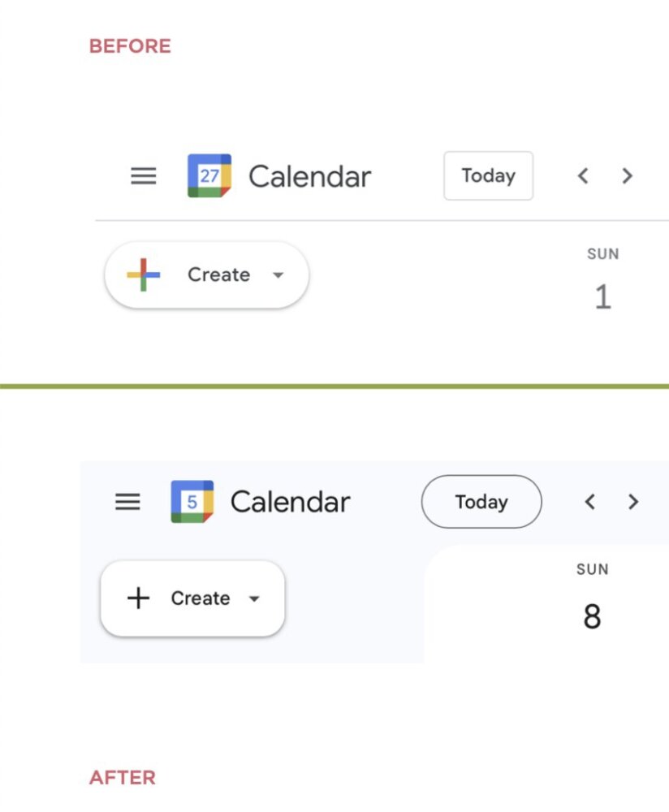Viewport: 669px width, 812px height.
Task: Expand the Create dropdown arrow in Before screenshot
Action: [278, 275]
